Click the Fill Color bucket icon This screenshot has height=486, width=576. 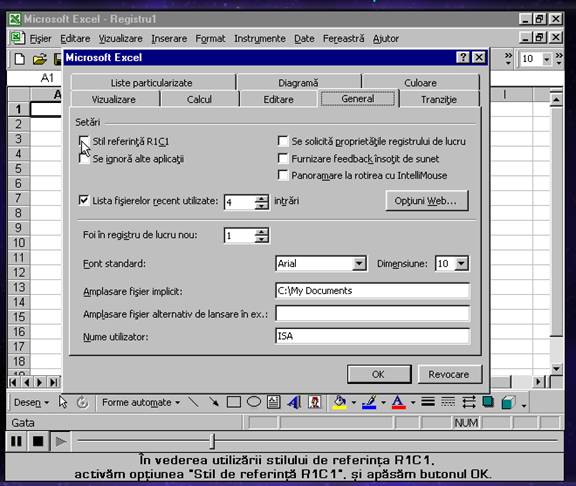click(x=339, y=402)
